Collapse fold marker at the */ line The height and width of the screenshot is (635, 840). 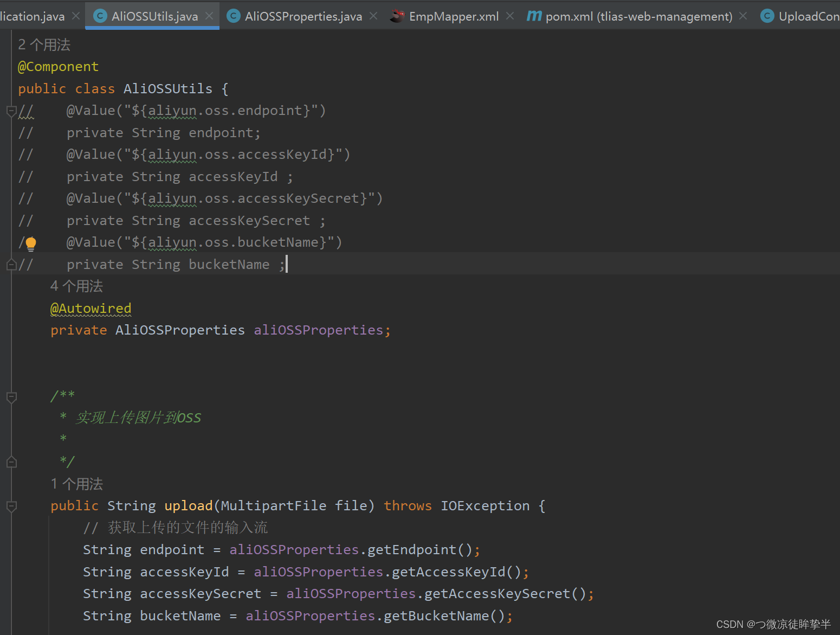click(11, 463)
